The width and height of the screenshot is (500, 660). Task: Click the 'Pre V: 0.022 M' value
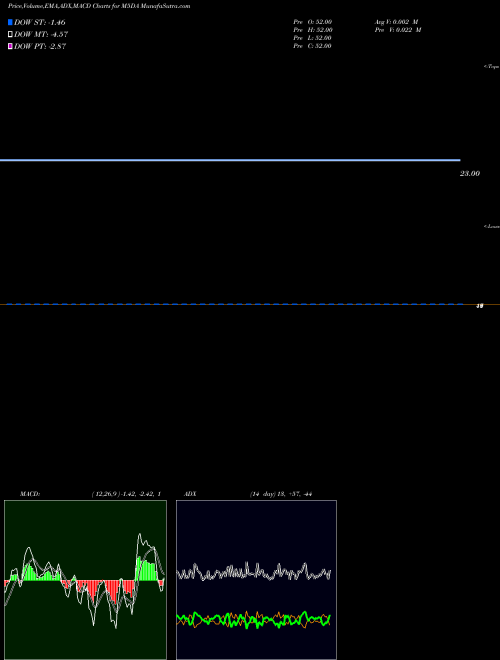coord(398,30)
